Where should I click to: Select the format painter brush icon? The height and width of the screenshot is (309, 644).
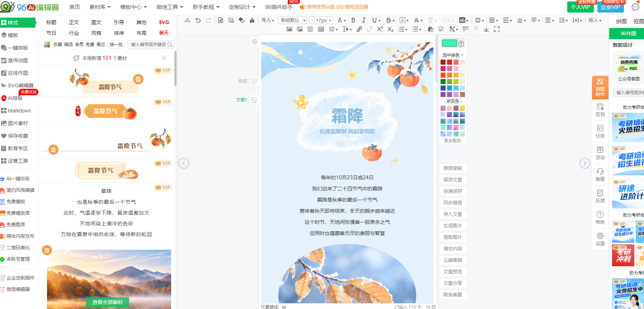click(x=252, y=20)
